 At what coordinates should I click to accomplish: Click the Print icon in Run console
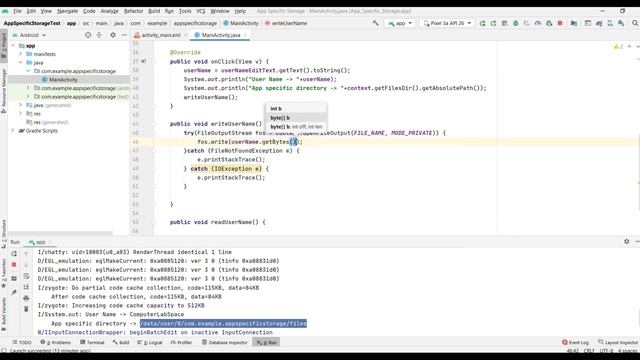click(x=26, y=298)
